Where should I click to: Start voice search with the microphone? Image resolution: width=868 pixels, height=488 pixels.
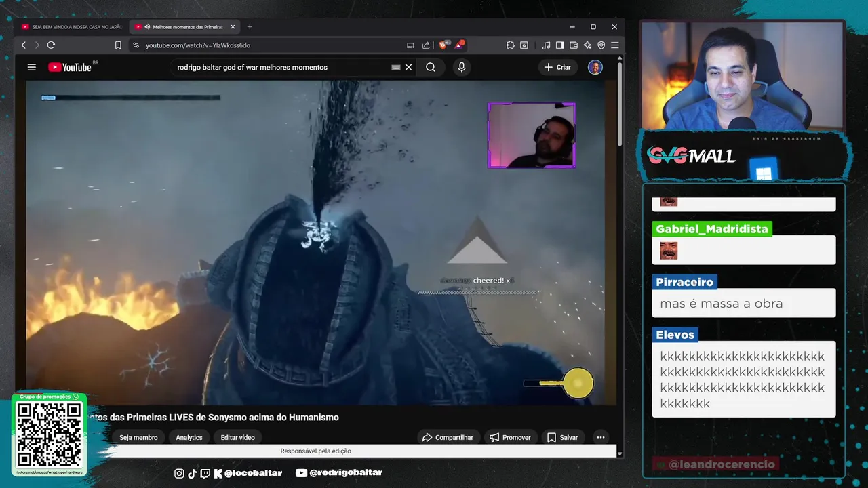coord(462,67)
